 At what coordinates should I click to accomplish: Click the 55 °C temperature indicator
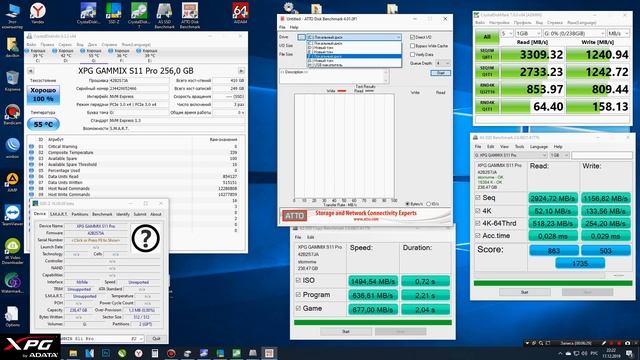[43, 124]
